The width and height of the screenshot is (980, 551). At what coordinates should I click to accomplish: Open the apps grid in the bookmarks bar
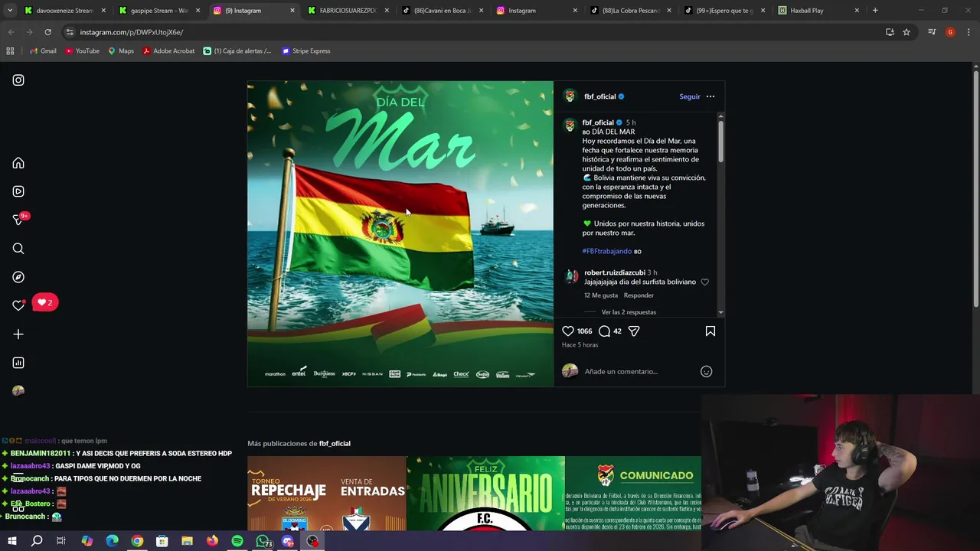(x=10, y=51)
